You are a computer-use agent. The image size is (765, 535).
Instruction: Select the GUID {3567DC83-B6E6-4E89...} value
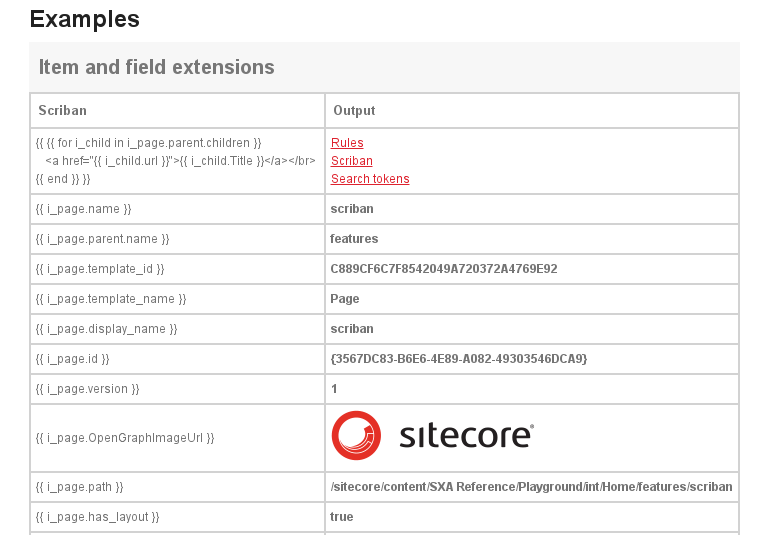coord(459,359)
